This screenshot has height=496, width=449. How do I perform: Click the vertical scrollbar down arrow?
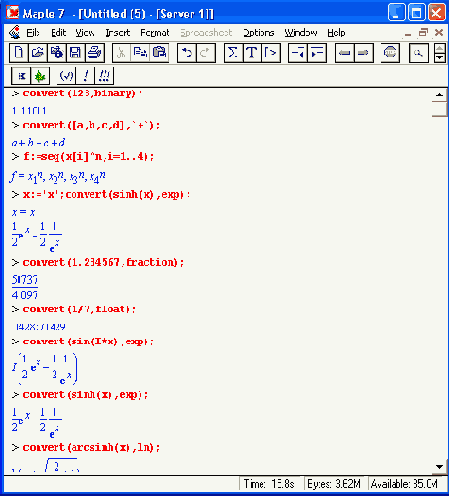440,467
